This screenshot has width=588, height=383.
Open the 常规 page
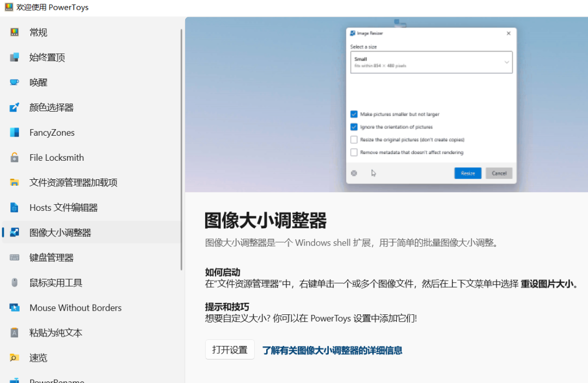click(x=38, y=33)
